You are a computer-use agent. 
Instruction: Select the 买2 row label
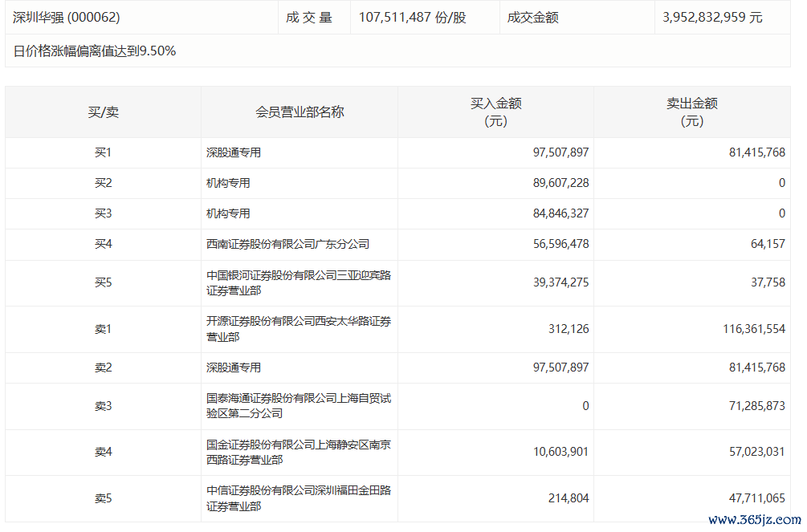click(104, 183)
